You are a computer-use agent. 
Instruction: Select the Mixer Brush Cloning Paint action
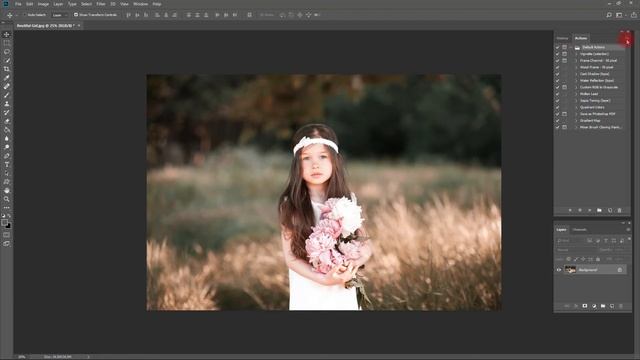click(x=600, y=127)
